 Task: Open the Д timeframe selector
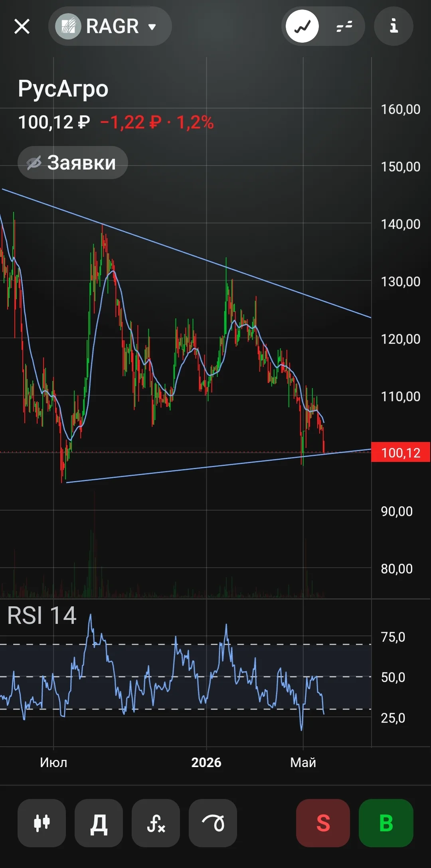99,823
